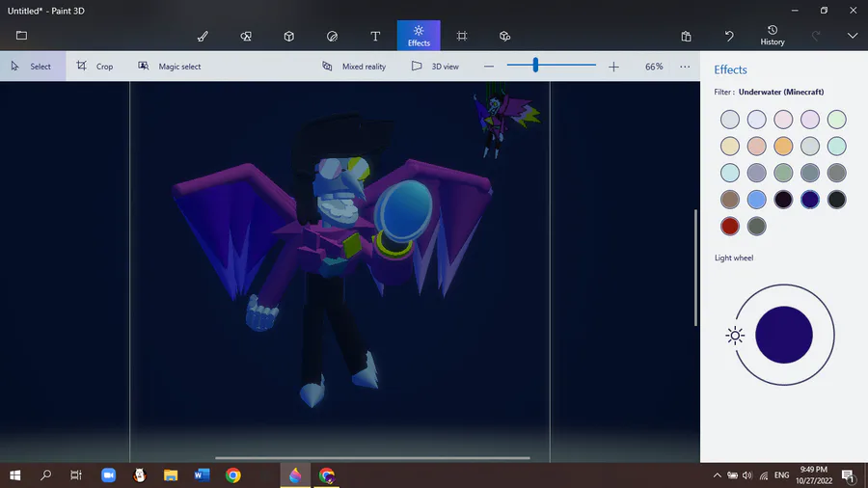Select the Brushes tool
The height and width of the screenshot is (488, 868).
[x=203, y=36]
